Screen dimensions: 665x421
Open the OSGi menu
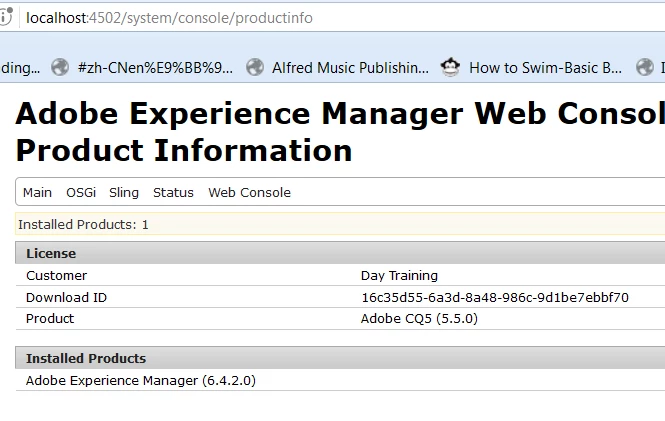(x=81, y=192)
